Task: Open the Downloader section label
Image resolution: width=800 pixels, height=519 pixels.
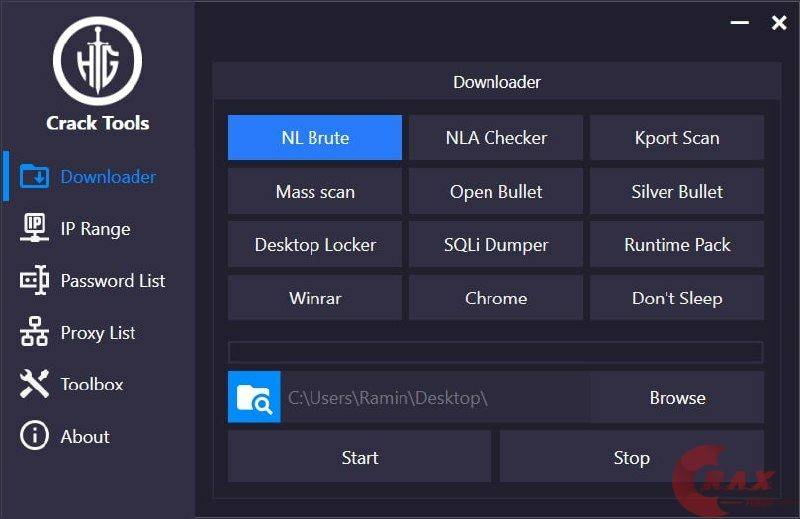Action: tap(108, 177)
